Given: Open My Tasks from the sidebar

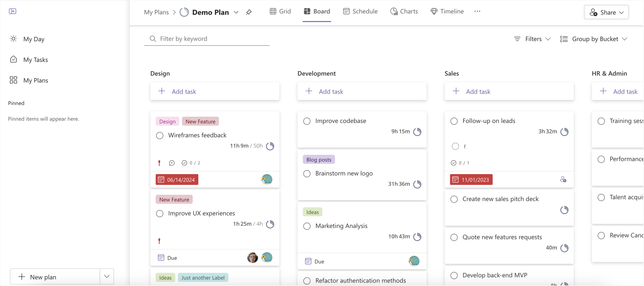Looking at the screenshot, I should click(36, 60).
